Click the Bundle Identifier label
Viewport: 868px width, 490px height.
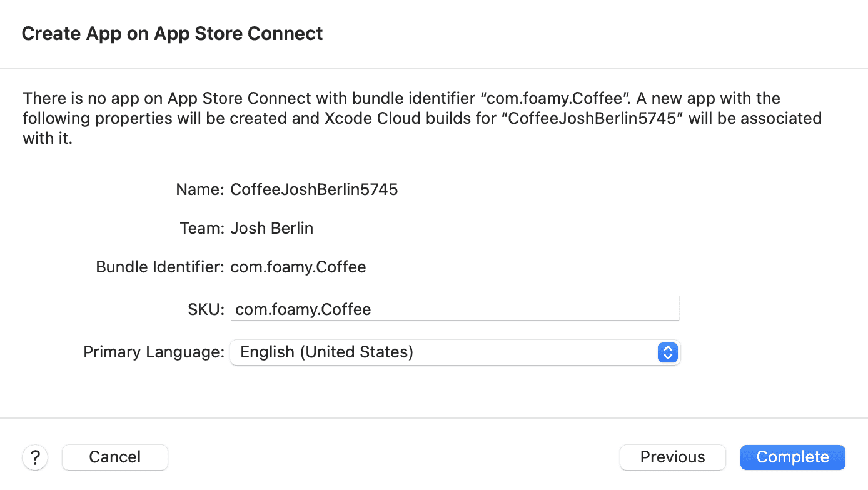[159, 267]
